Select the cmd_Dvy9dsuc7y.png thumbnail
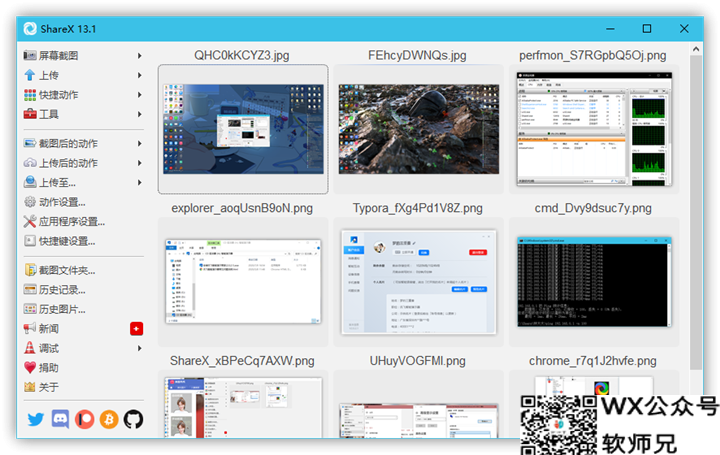Viewport: 720px width, 455px height. coord(594,282)
